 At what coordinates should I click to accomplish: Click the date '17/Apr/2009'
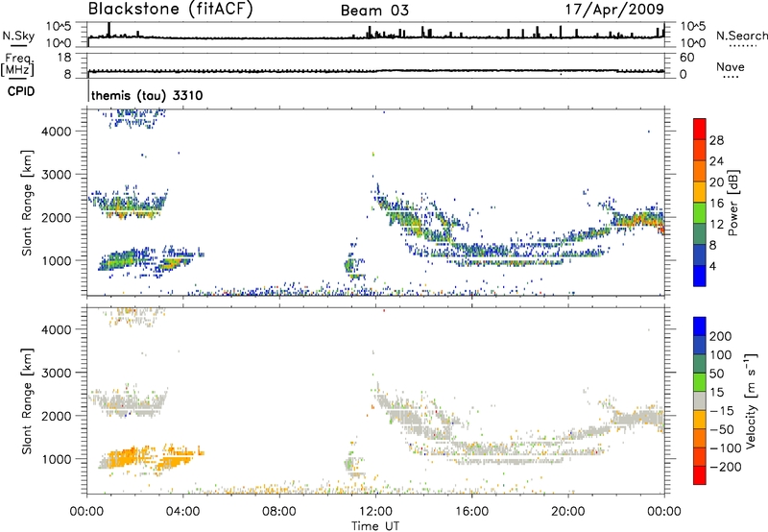[614, 10]
